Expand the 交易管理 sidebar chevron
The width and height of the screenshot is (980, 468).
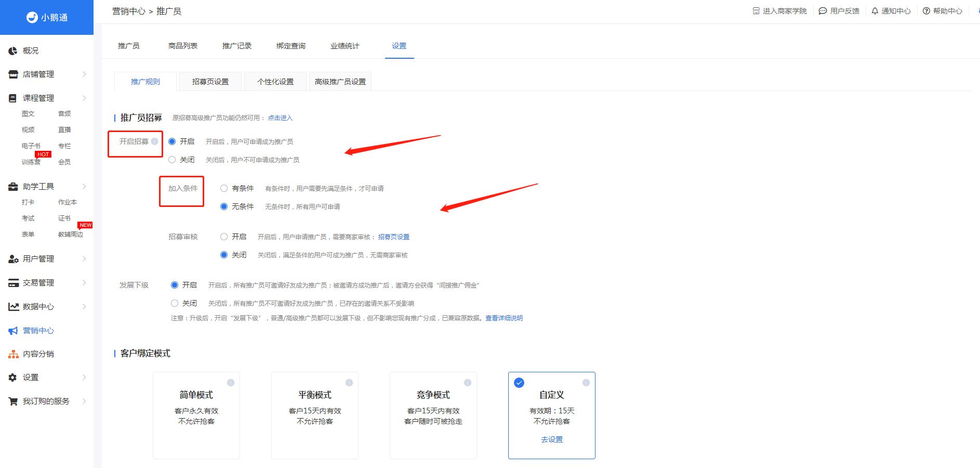pos(84,283)
